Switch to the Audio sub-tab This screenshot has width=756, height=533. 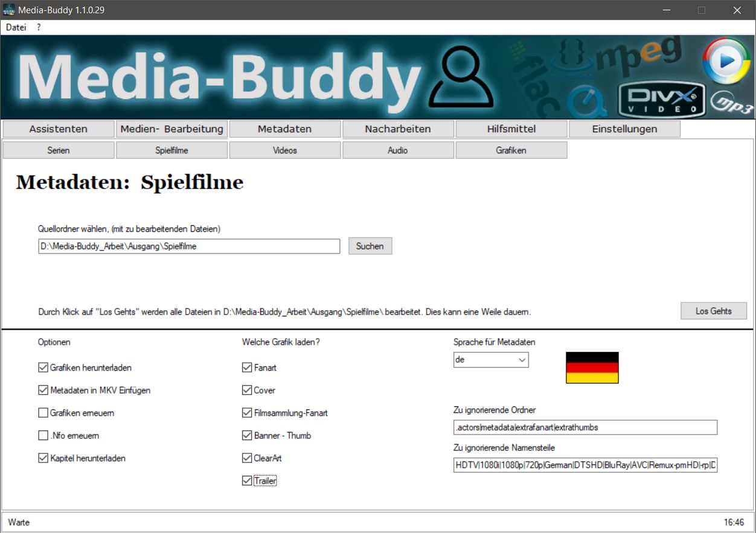click(x=398, y=150)
